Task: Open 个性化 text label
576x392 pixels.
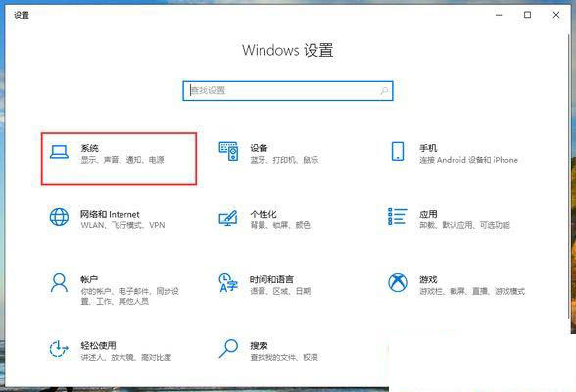Action: click(x=264, y=214)
